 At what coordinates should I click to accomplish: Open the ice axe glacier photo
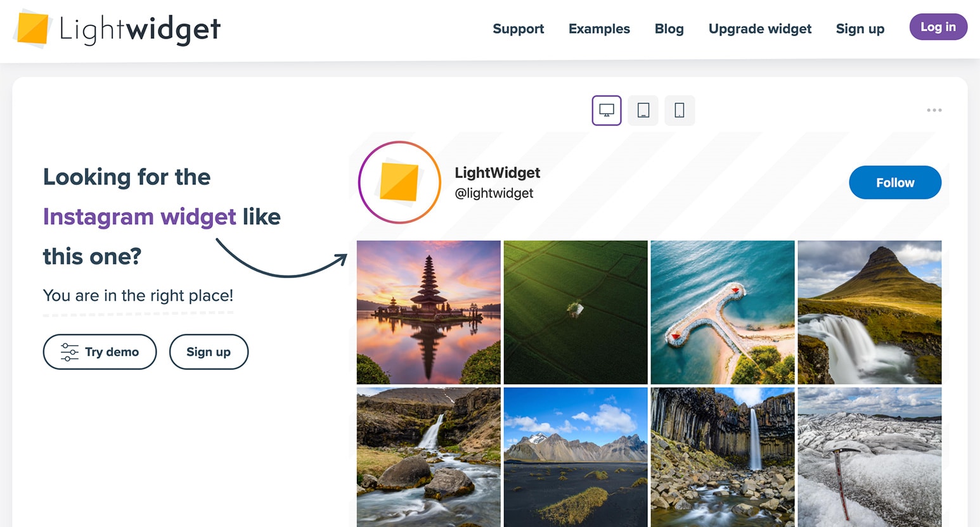(x=869, y=456)
